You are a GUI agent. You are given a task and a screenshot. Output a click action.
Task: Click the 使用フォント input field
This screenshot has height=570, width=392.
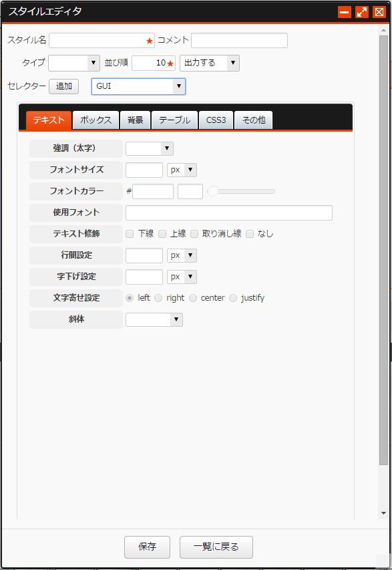point(229,212)
